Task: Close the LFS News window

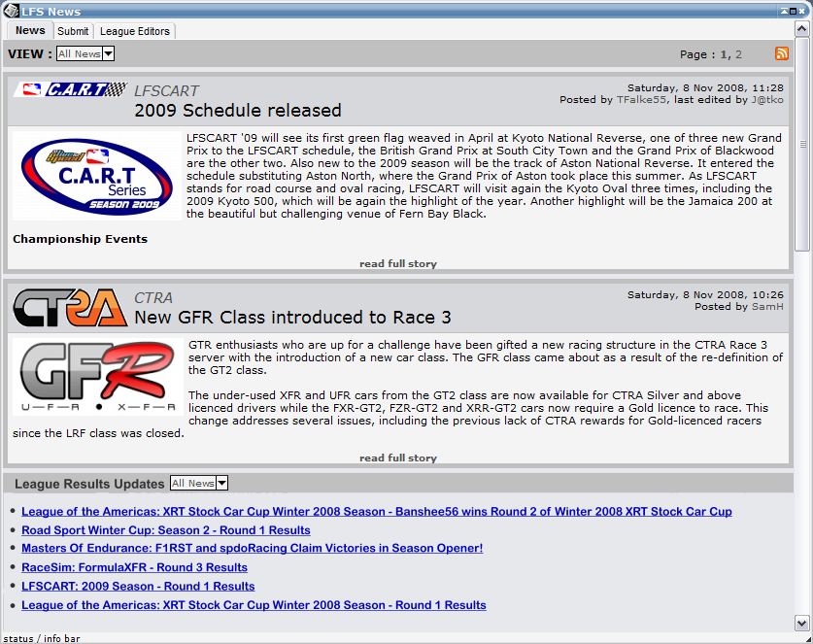Action: click(x=801, y=11)
